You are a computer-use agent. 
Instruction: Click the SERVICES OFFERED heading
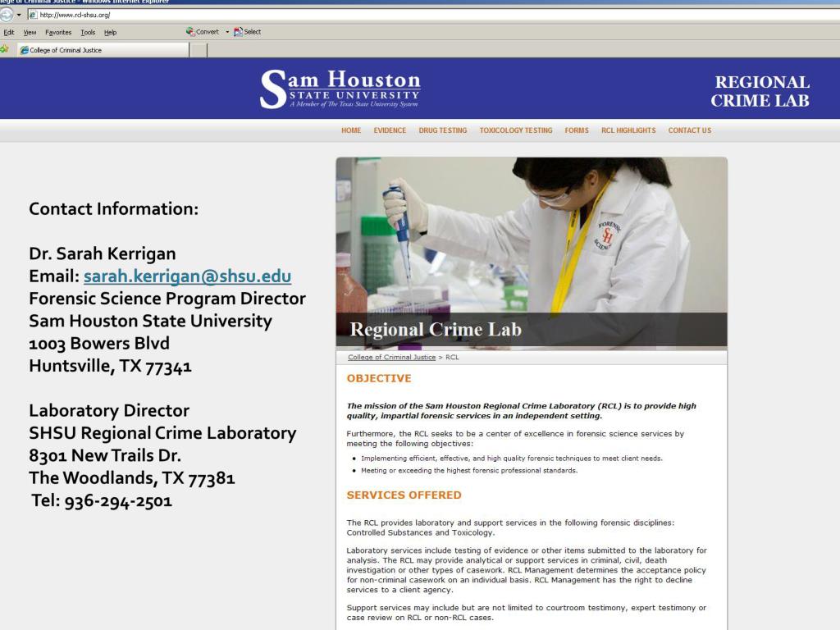(x=404, y=495)
